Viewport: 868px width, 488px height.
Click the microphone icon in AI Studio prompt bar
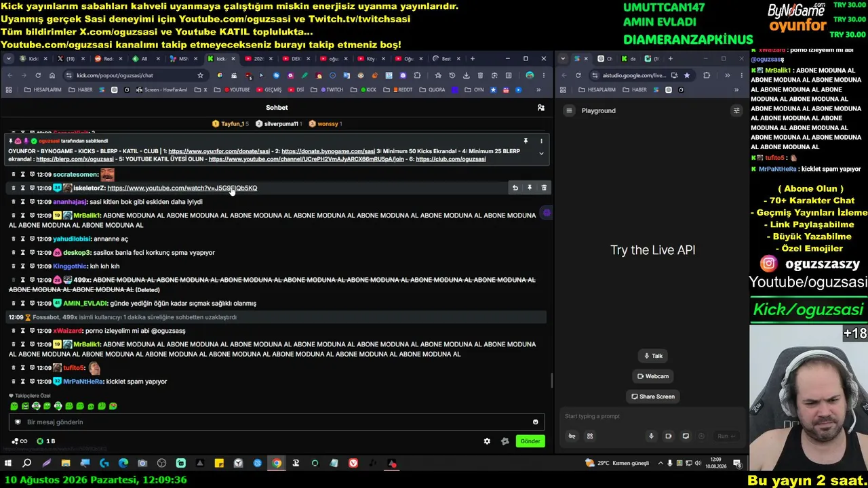pos(651,436)
